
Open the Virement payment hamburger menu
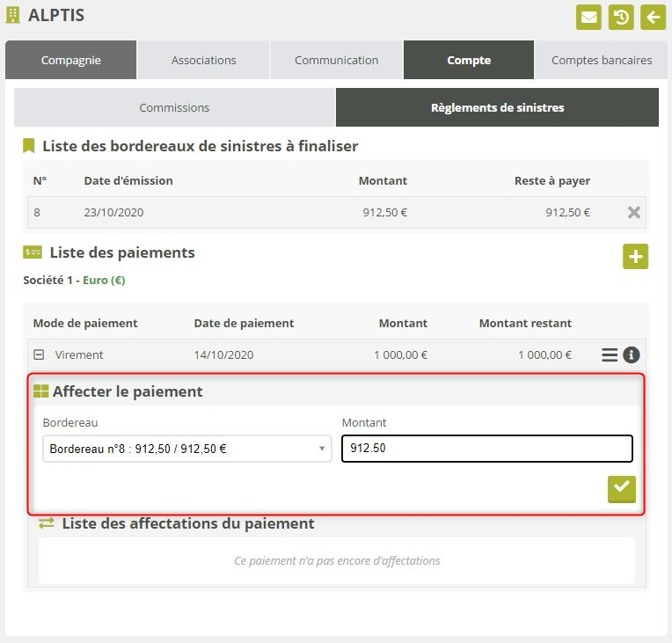pyautogui.click(x=610, y=355)
